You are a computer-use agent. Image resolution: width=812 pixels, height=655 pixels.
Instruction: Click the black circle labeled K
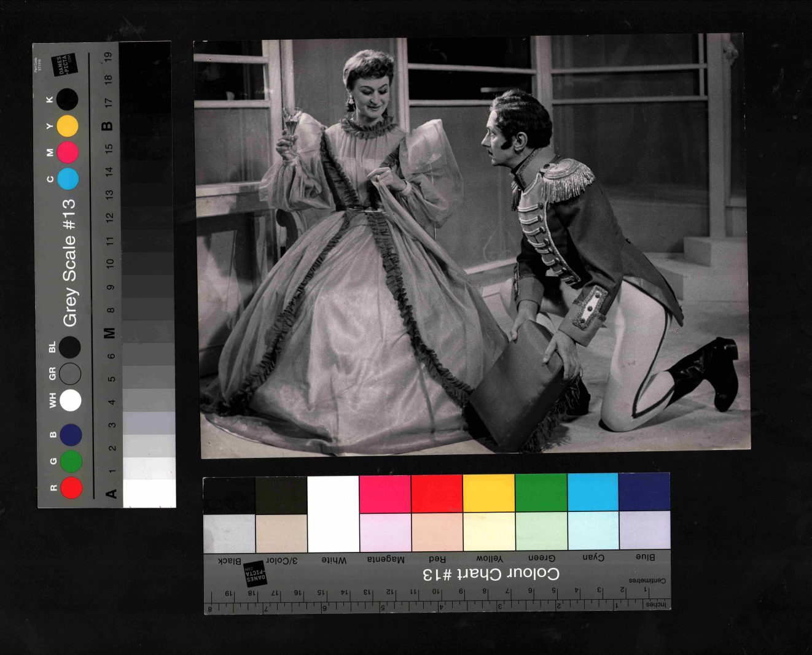tap(68, 99)
